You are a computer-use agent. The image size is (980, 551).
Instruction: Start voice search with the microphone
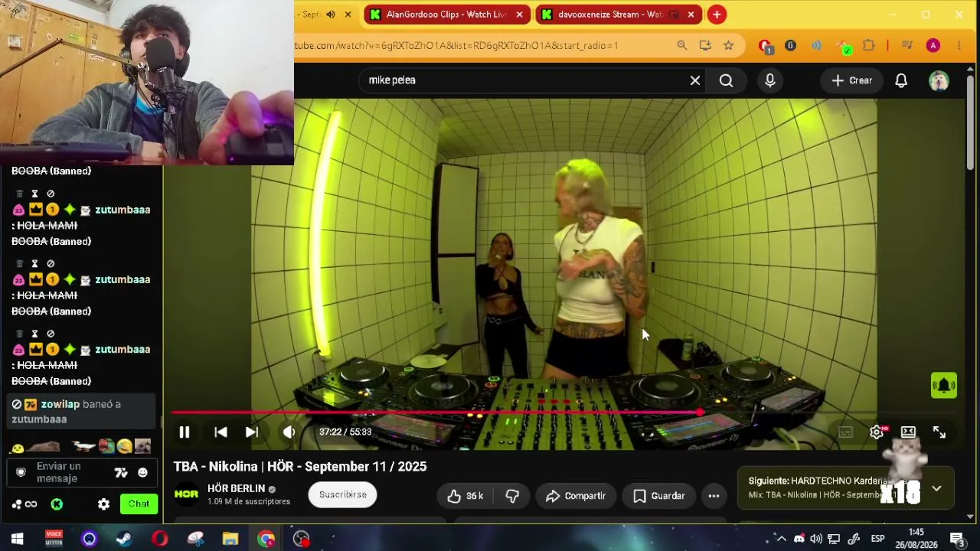click(x=770, y=80)
